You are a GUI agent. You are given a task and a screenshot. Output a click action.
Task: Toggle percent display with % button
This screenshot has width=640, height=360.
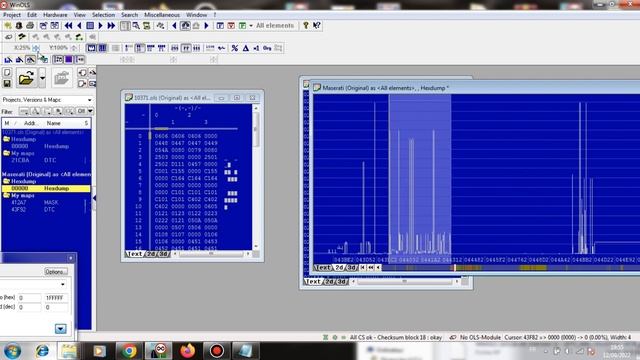point(235,48)
